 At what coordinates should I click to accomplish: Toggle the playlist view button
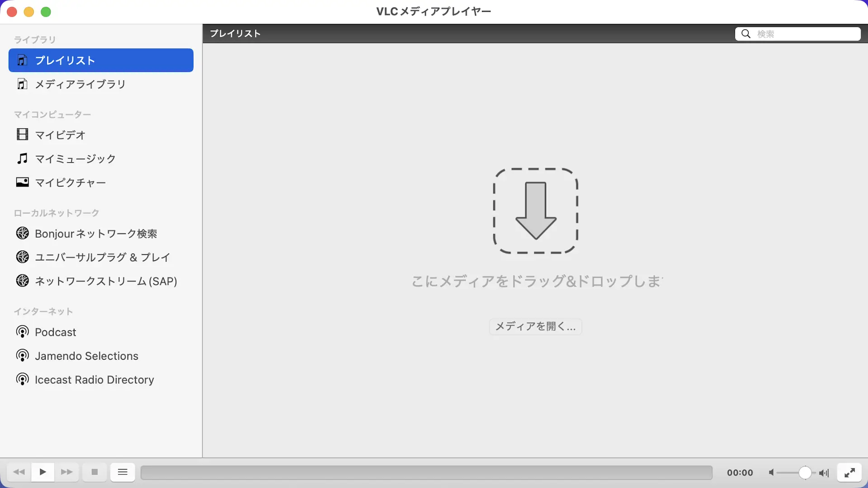tap(123, 472)
